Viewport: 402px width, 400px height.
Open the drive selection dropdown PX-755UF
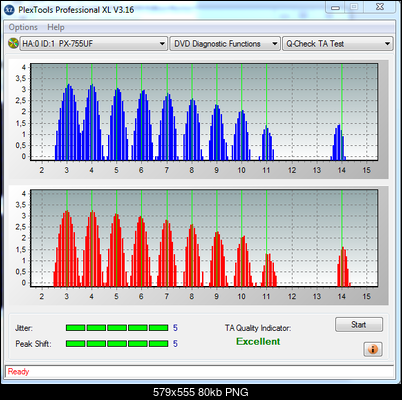[x=93, y=44]
